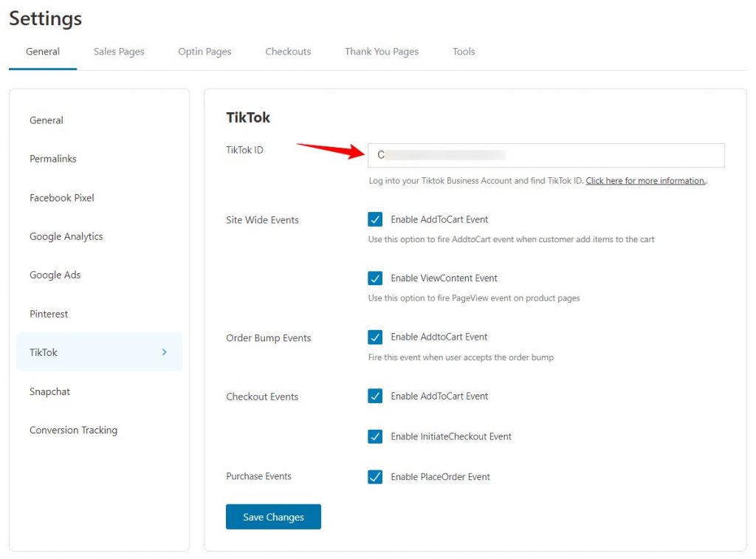Click the Settings page title
The width and height of the screenshot is (756, 559).
46,18
